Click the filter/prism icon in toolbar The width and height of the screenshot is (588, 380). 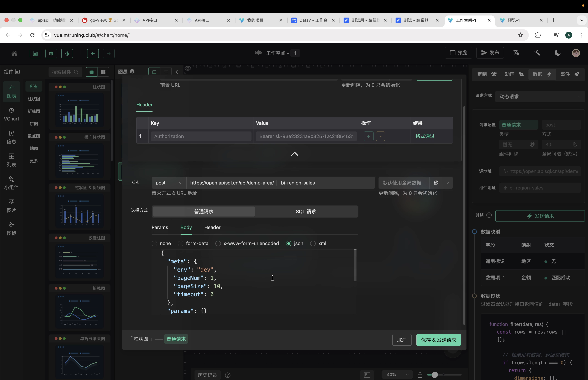coord(67,53)
